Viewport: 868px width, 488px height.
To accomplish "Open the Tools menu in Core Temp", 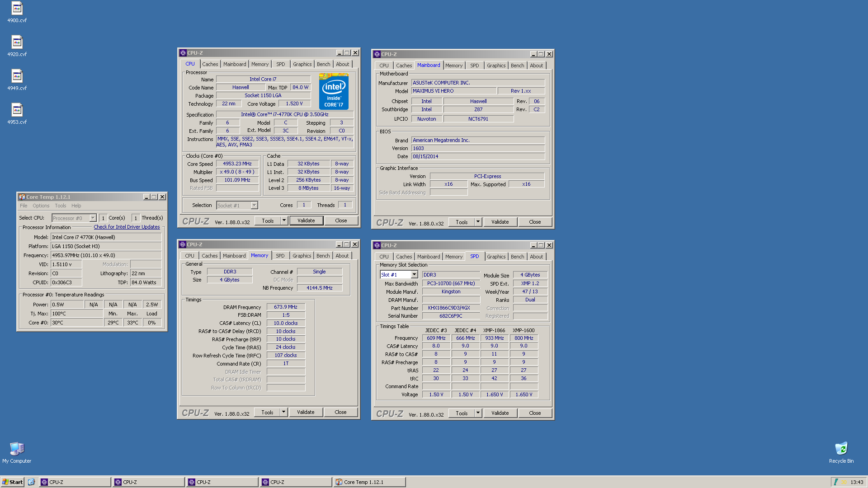I will (x=61, y=206).
